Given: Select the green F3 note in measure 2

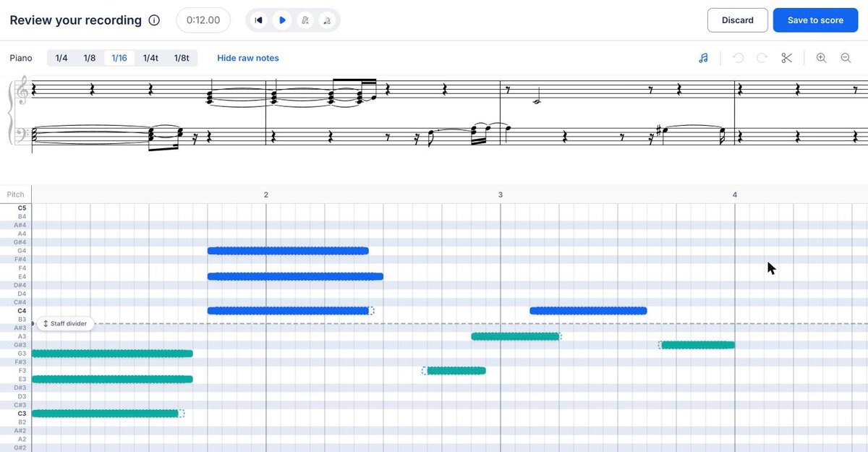Looking at the screenshot, I should (456, 371).
